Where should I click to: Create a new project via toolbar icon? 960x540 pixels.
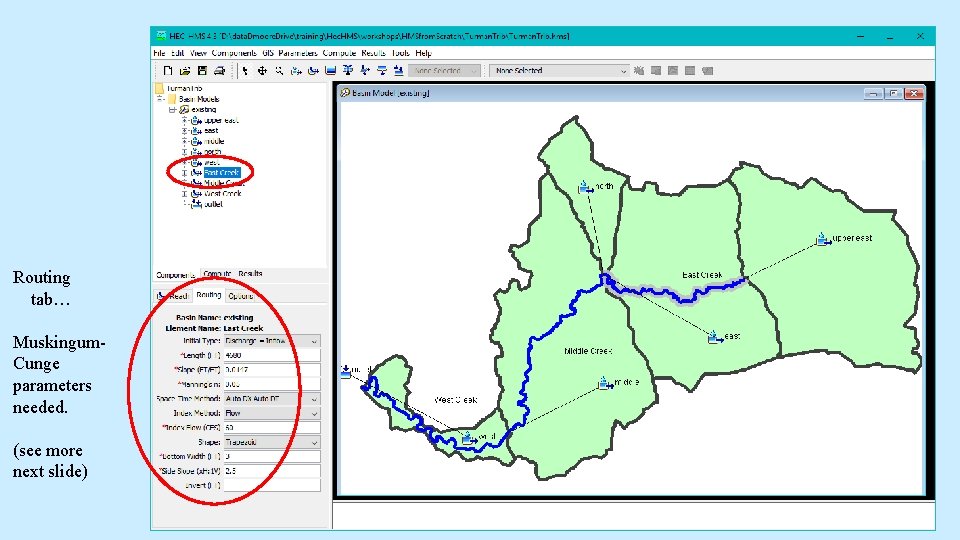pos(168,71)
